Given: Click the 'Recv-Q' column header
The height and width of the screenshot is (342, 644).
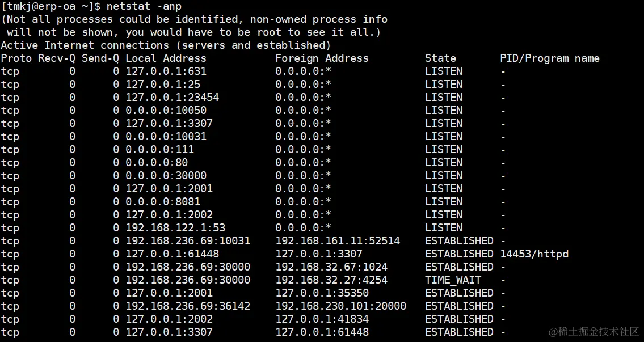Looking at the screenshot, I should tap(57, 58).
